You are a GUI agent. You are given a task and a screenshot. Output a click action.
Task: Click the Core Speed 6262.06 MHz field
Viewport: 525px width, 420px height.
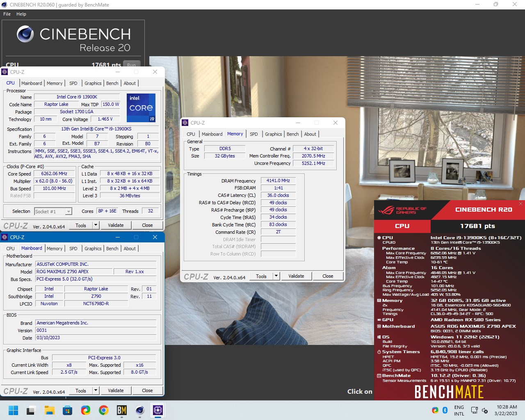point(54,174)
